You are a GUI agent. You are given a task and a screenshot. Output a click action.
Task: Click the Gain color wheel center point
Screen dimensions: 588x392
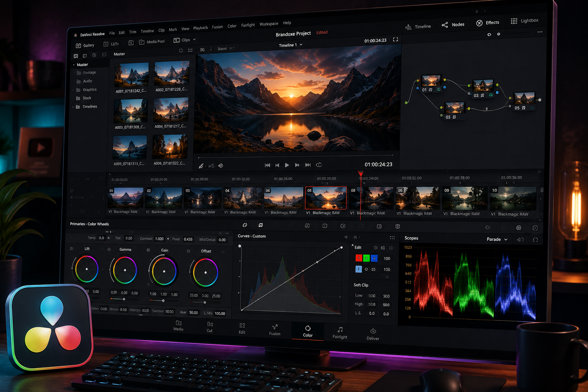tap(164, 271)
